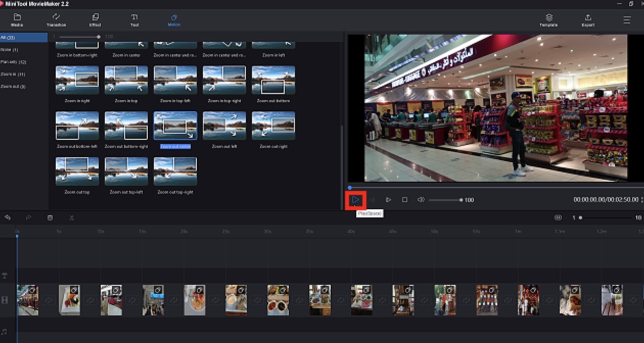The height and width of the screenshot is (343, 644).
Task: Open the Media tab
Action: 17,20
